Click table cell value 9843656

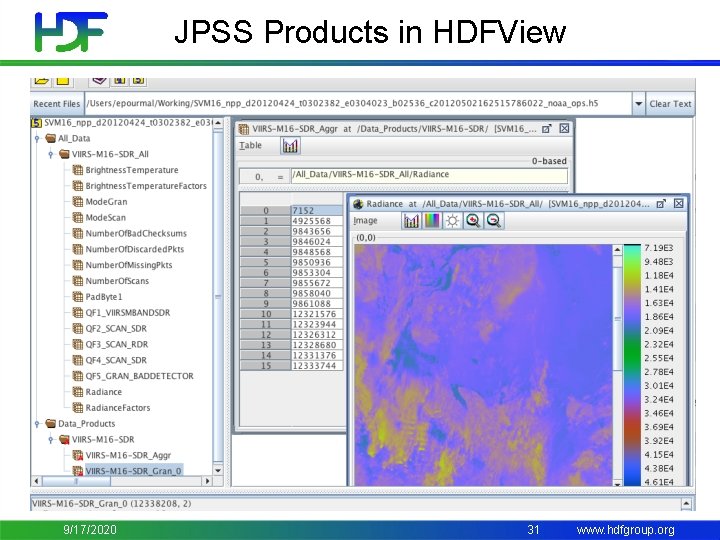click(x=317, y=231)
